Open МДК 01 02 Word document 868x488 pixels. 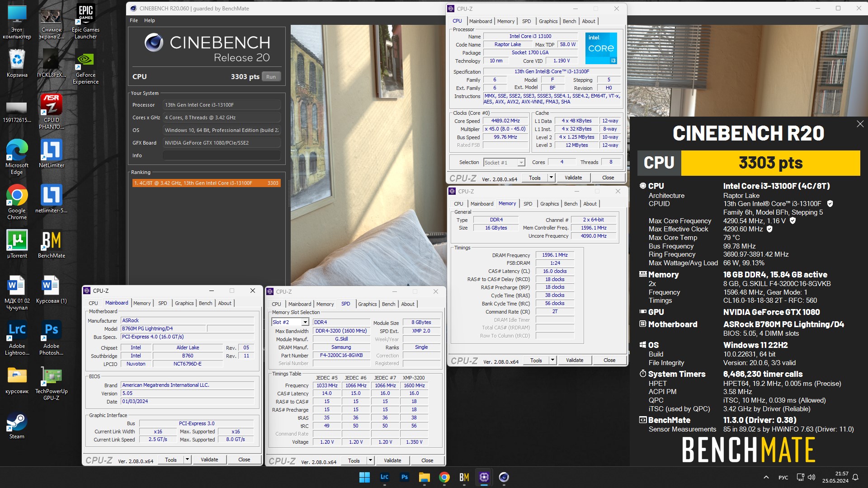click(x=17, y=292)
